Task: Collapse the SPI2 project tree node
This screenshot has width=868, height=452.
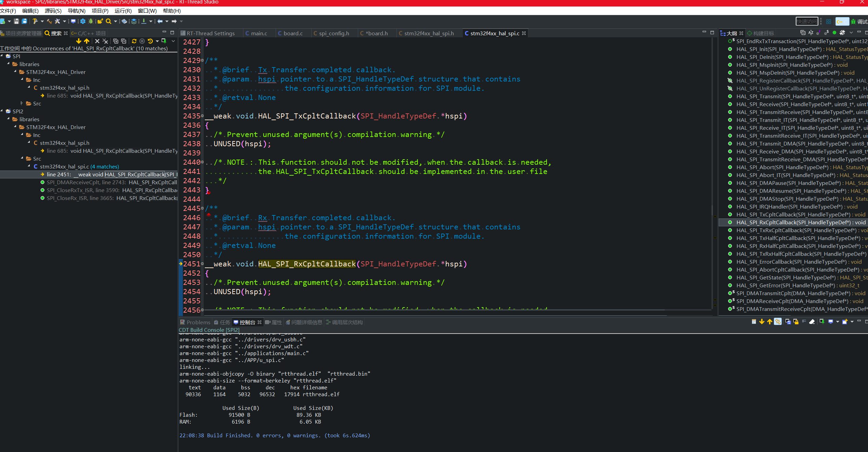Action: click(2, 111)
